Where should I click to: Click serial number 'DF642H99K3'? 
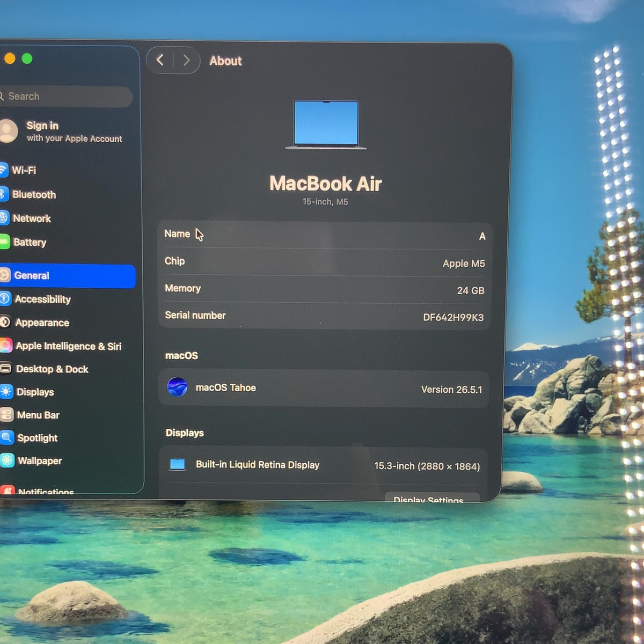(x=453, y=317)
